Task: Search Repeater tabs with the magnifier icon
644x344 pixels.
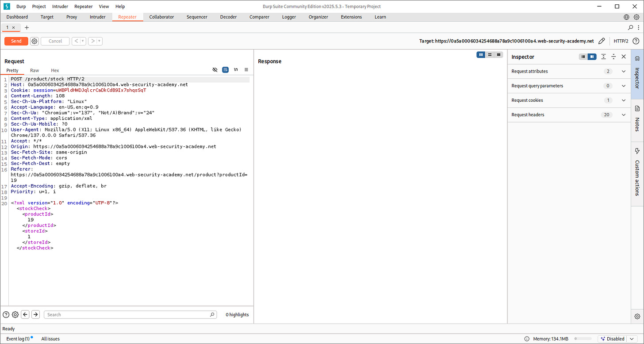Action: 631,27
